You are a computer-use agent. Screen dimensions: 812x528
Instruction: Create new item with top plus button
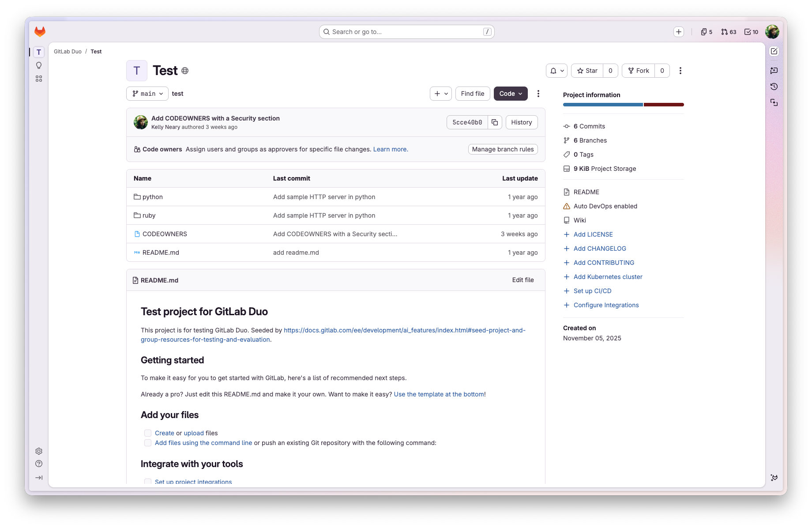679,32
